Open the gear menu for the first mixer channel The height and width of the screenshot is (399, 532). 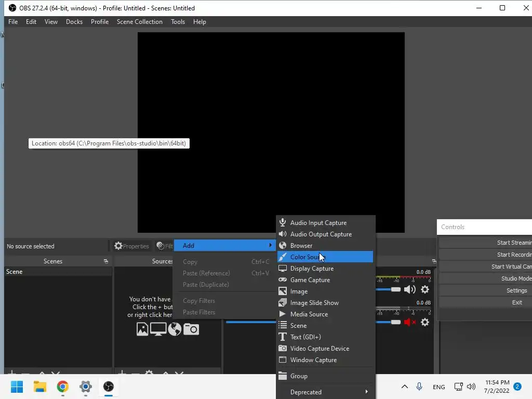tap(425, 289)
